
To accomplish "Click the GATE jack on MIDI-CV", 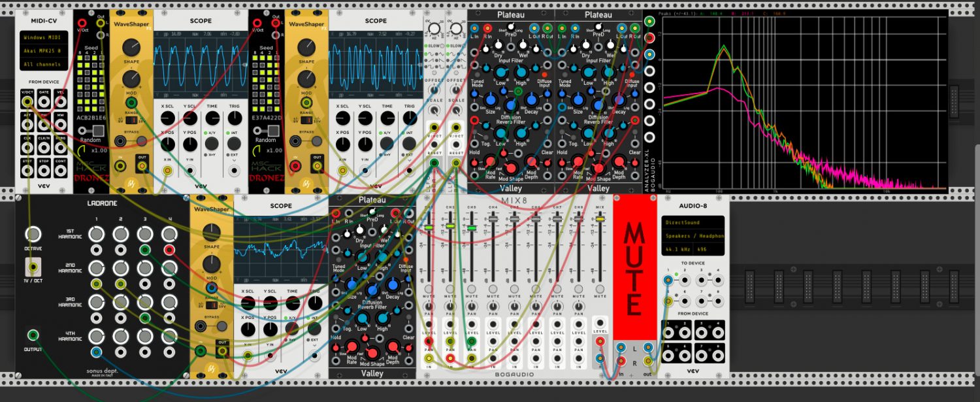I will point(43,102).
